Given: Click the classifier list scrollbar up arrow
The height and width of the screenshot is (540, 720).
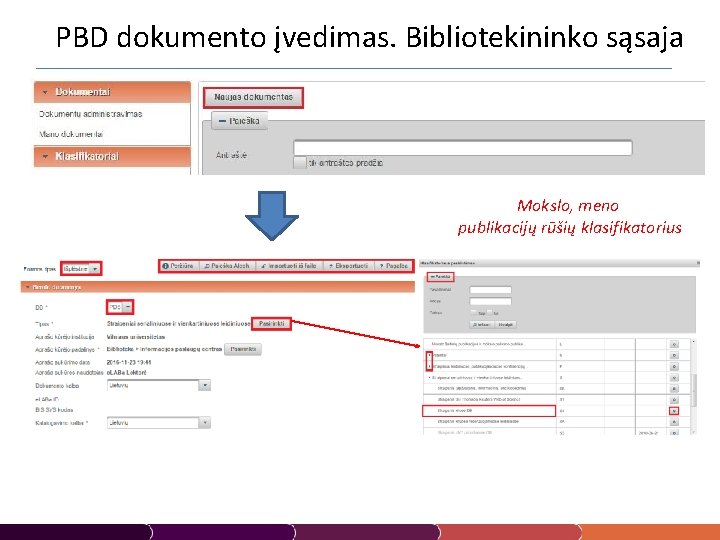Looking at the screenshot, I should click(x=694, y=342).
